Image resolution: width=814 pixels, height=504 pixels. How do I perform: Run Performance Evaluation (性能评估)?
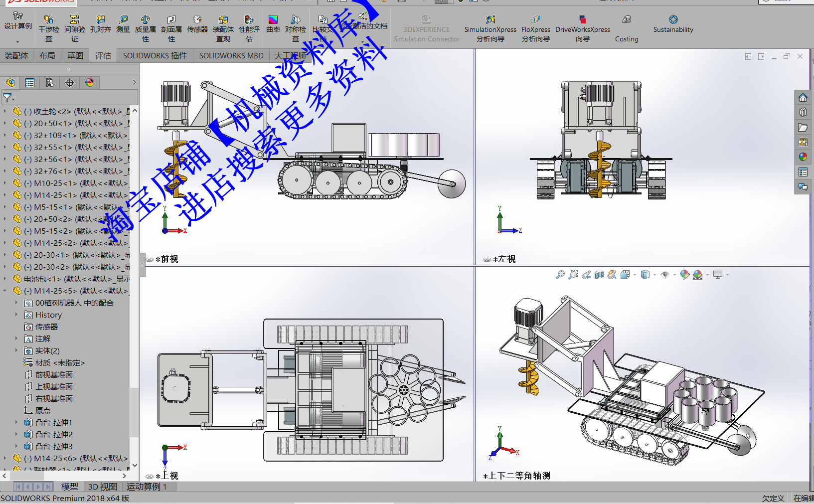(249, 28)
